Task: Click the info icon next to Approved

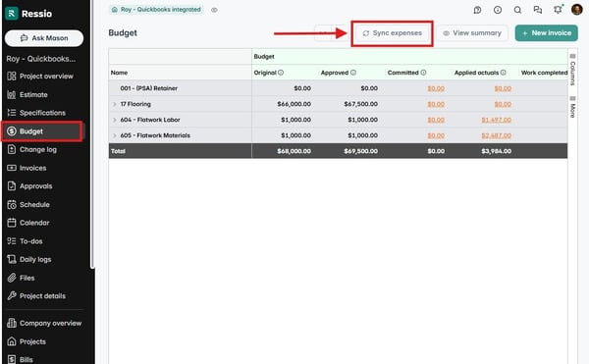Action: pos(353,73)
